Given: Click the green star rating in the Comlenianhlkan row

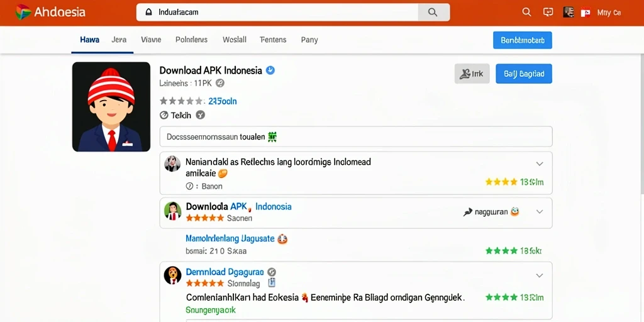Looking at the screenshot, I should pos(501,297).
